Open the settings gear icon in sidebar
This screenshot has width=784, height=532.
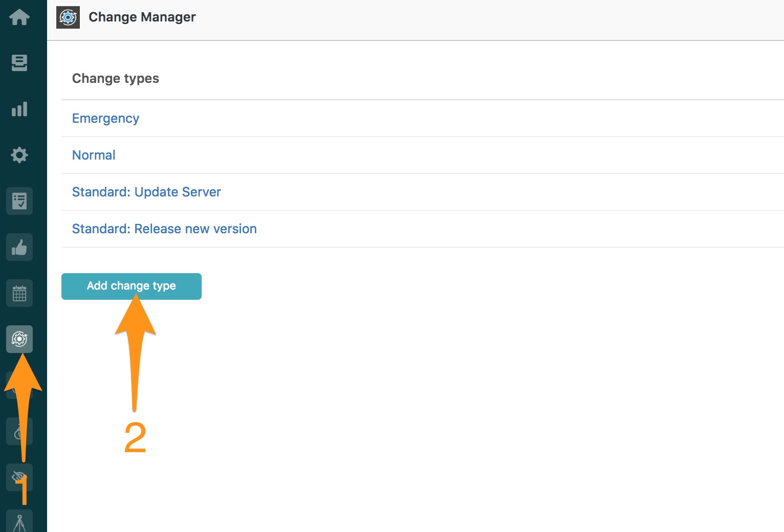[19, 154]
